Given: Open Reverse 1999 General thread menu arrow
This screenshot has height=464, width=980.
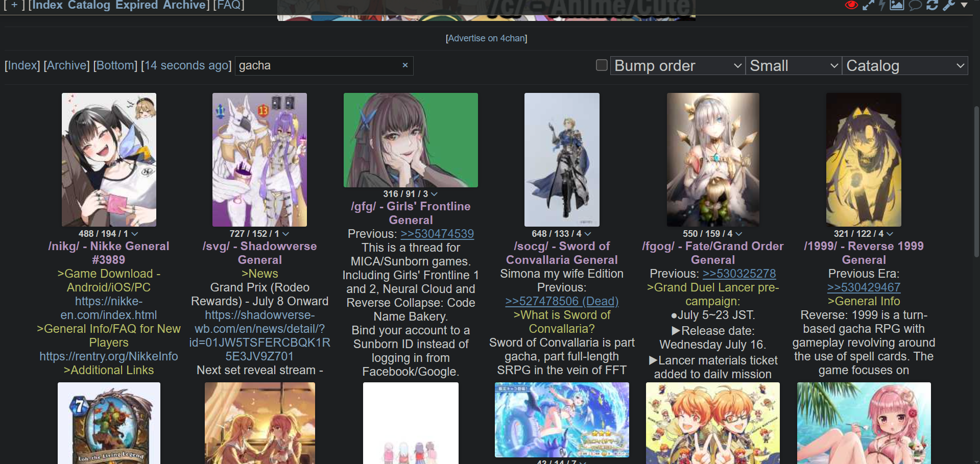Looking at the screenshot, I should [x=890, y=234].
